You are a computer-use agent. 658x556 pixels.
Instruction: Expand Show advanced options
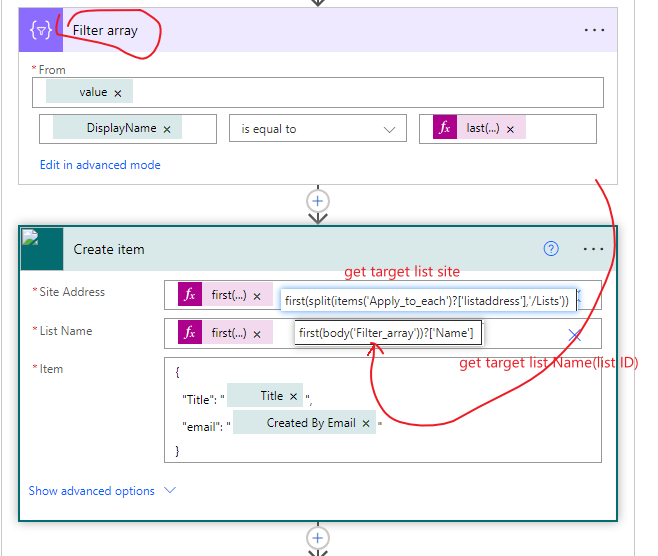[91, 491]
